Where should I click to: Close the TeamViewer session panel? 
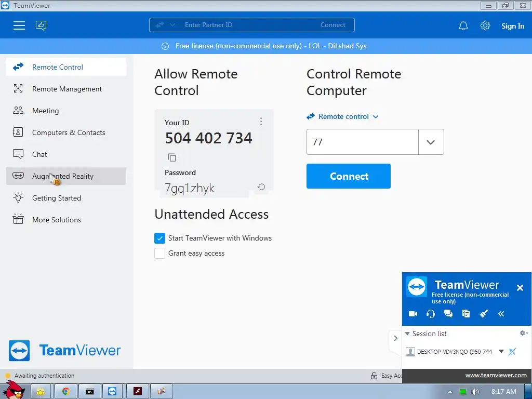(x=520, y=288)
